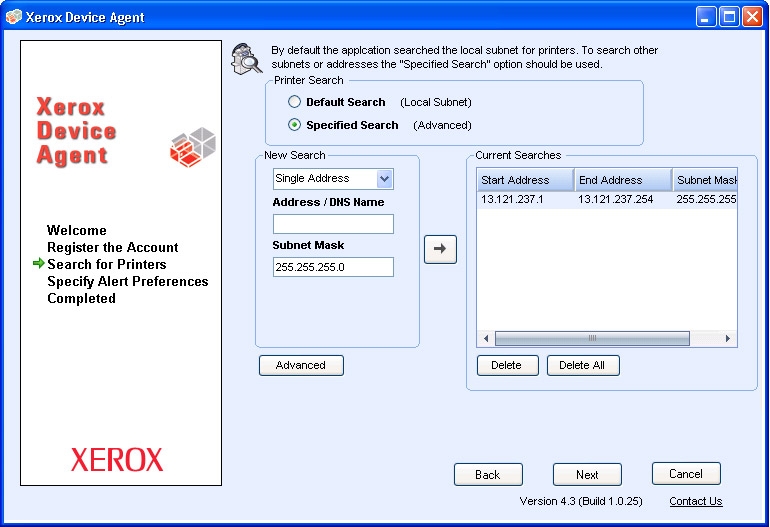Image resolution: width=770 pixels, height=527 pixels.
Task: Cancel the setup wizard
Action: click(x=686, y=473)
